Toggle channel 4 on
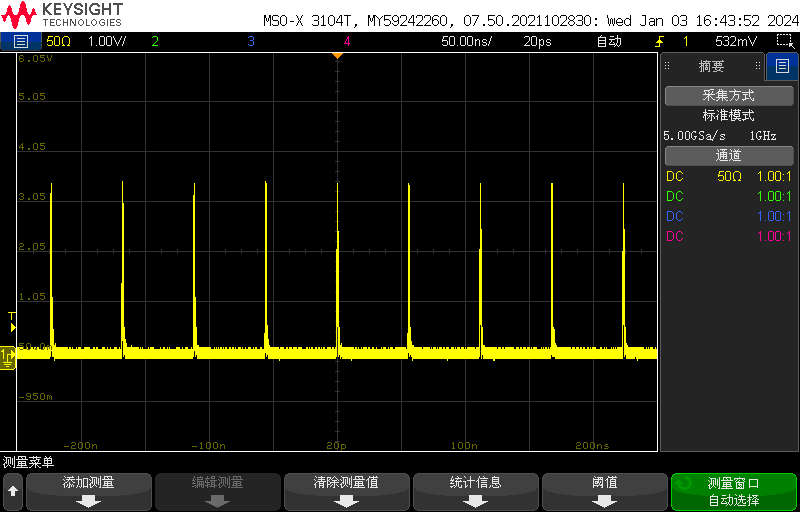 [346, 41]
